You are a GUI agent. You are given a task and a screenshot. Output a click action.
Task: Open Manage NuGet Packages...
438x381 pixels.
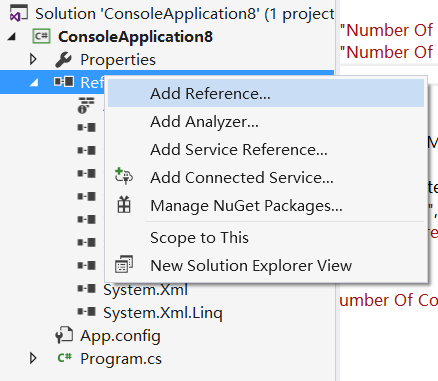coord(266,205)
